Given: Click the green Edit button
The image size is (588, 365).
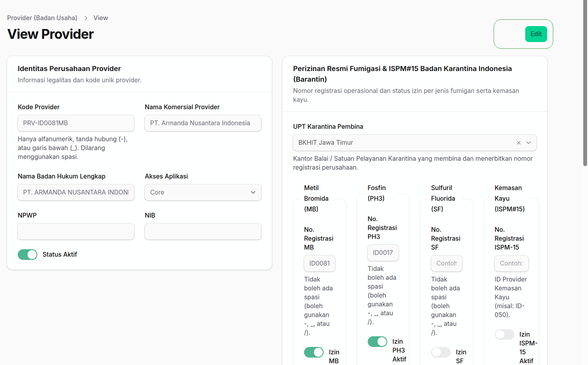Looking at the screenshot, I should pos(536,34).
